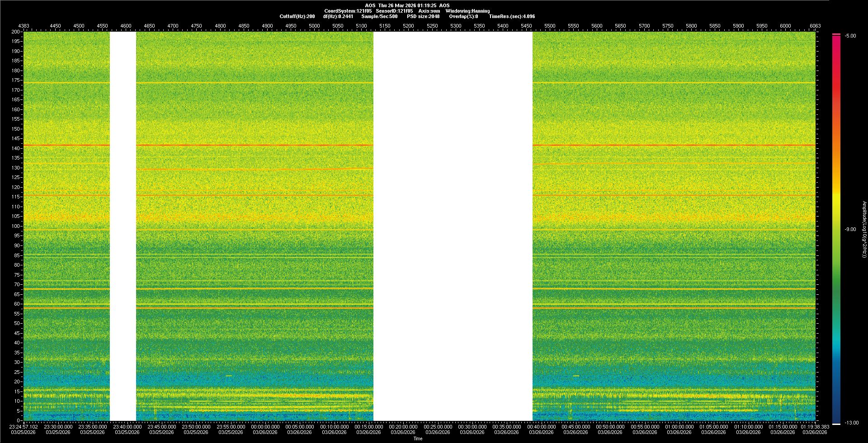The width and height of the screenshot is (868, 443).
Task: Click the -9.00 colorbar midpoint label
Action: click(x=850, y=229)
